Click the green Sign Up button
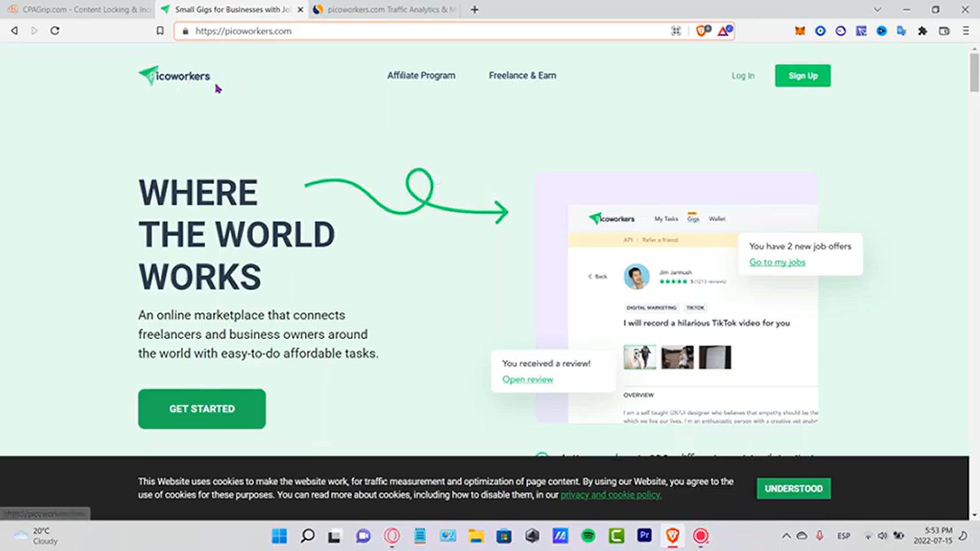 point(802,76)
